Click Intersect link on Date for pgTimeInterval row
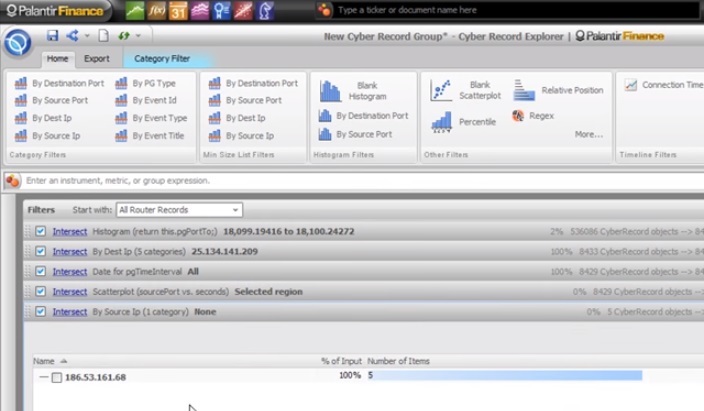Viewport: 704px width, 411px height. tap(70, 272)
